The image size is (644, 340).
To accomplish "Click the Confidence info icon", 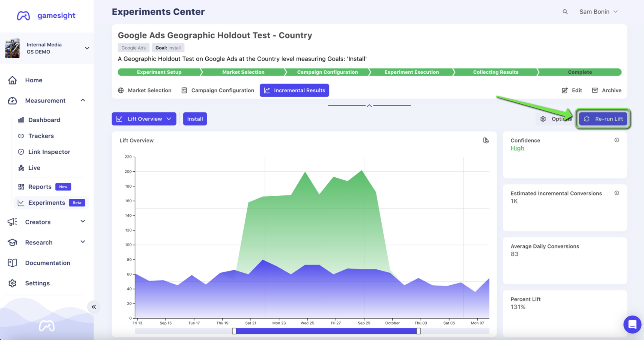I will [617, 140].
